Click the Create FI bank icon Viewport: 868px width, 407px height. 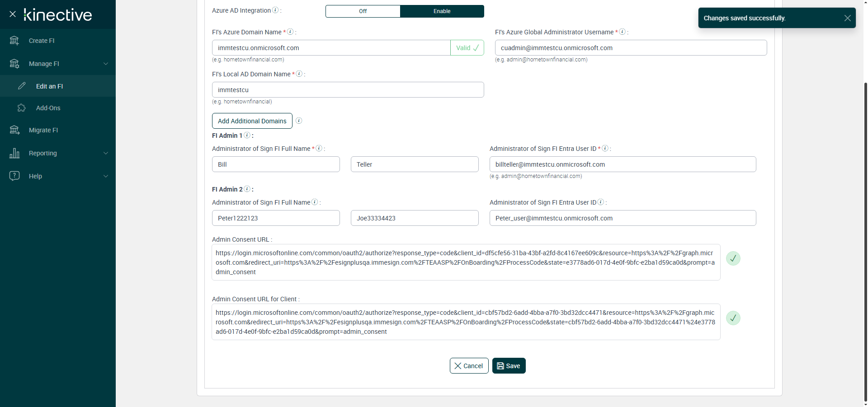tap(14, 41)
